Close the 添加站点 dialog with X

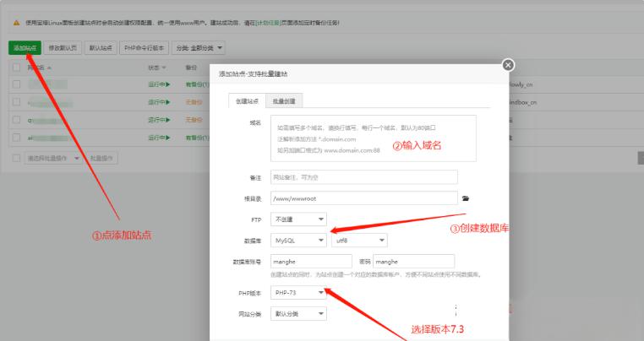click(x=508, y=65)
